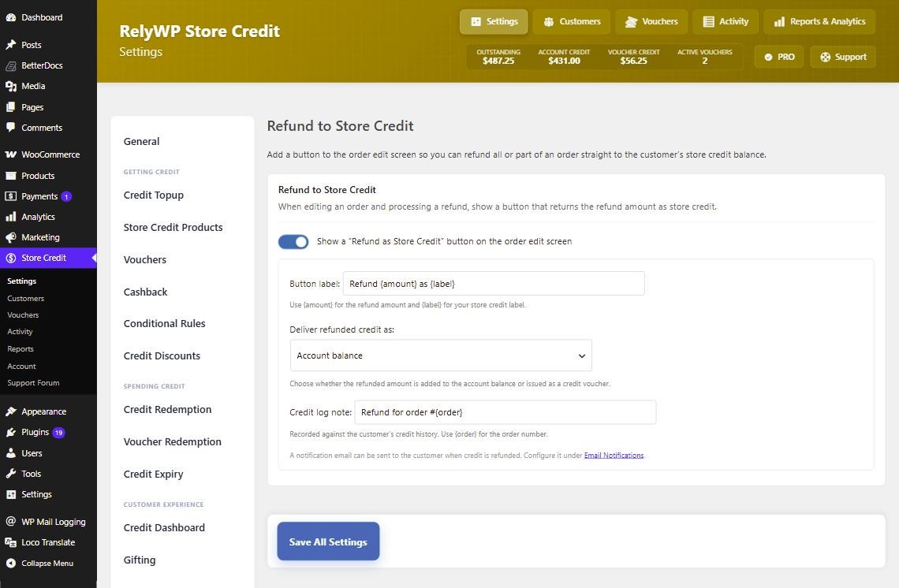Click the BetterDocs icon
Screen dimensions: 899x588
pyautogui.click(x=10, y=66)
